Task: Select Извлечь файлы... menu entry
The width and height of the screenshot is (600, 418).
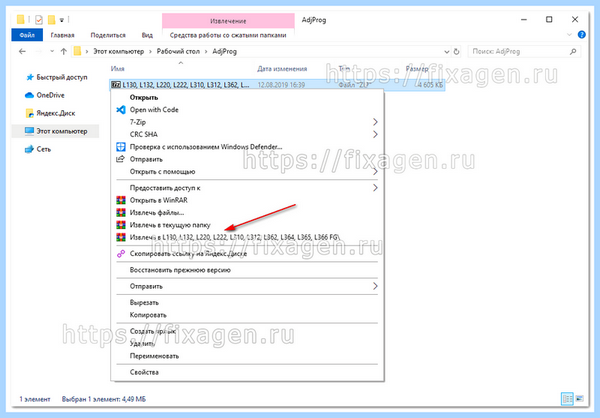Action: [x=157, y=212]
